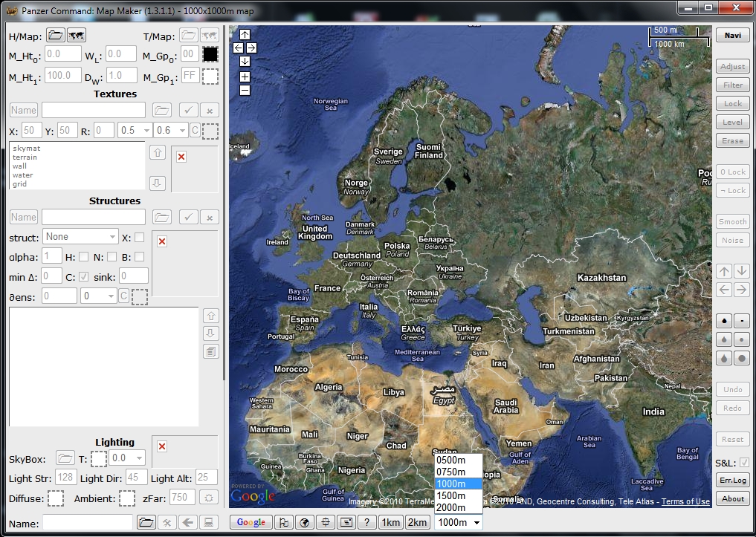Pan the map down with the down arrow
Screen dimensions: 756x537
(x=245, y=61)
